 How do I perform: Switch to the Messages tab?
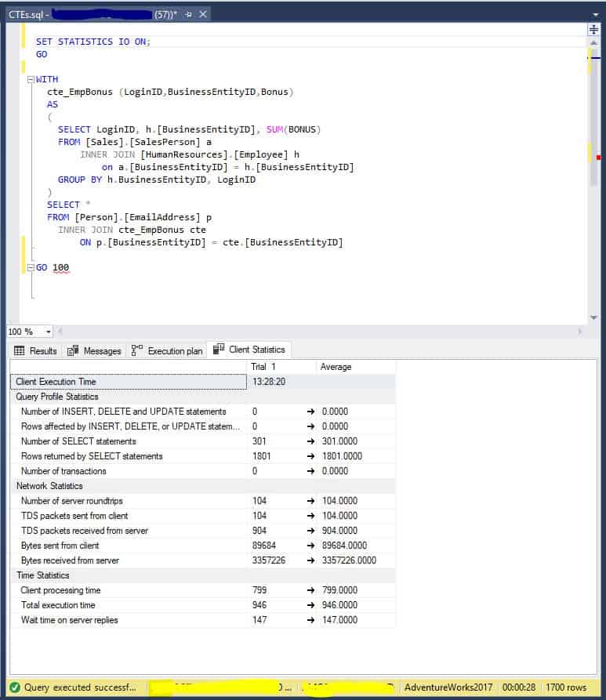click(94, 351)
